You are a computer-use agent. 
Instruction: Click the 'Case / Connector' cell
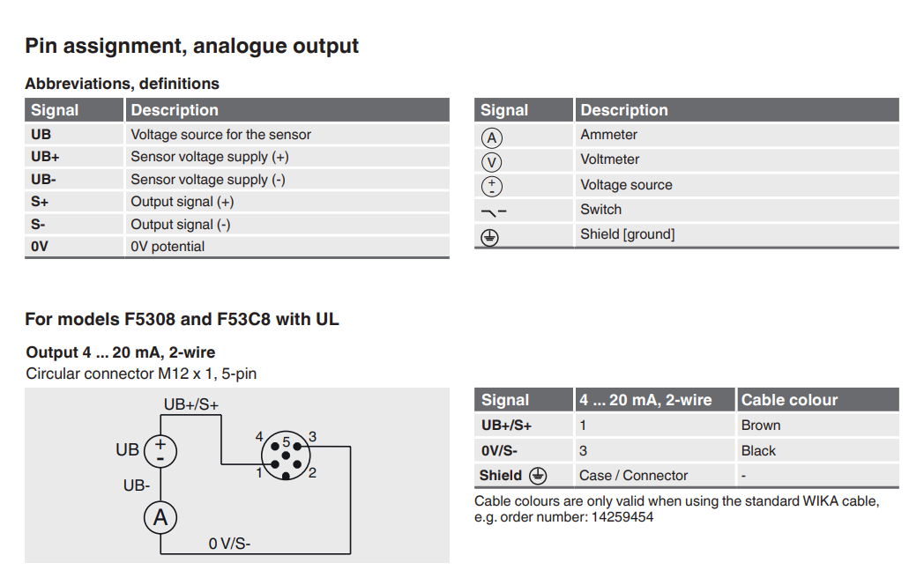pos(633,476)
